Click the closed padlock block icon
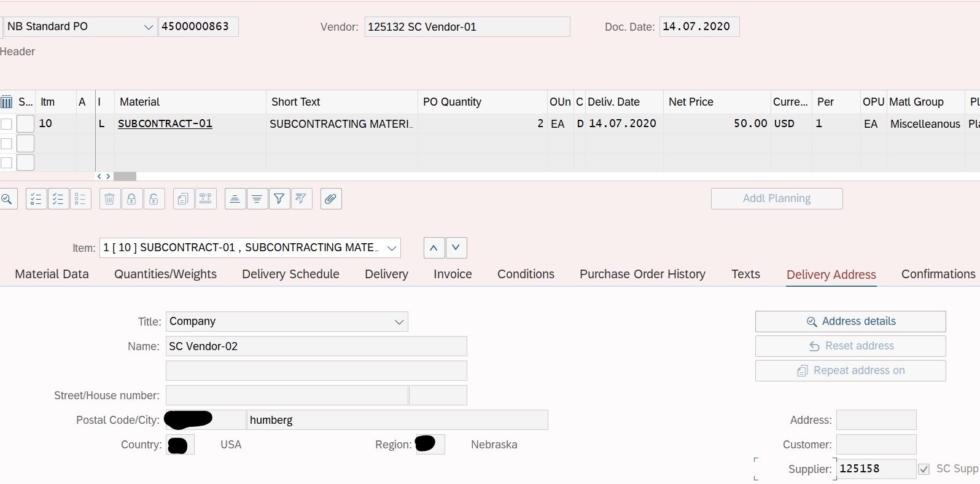The width and height of the screenshot is (980, 484). 131,199
